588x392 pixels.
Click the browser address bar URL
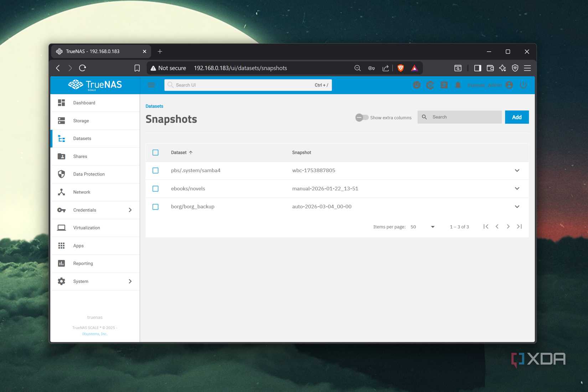241,68
